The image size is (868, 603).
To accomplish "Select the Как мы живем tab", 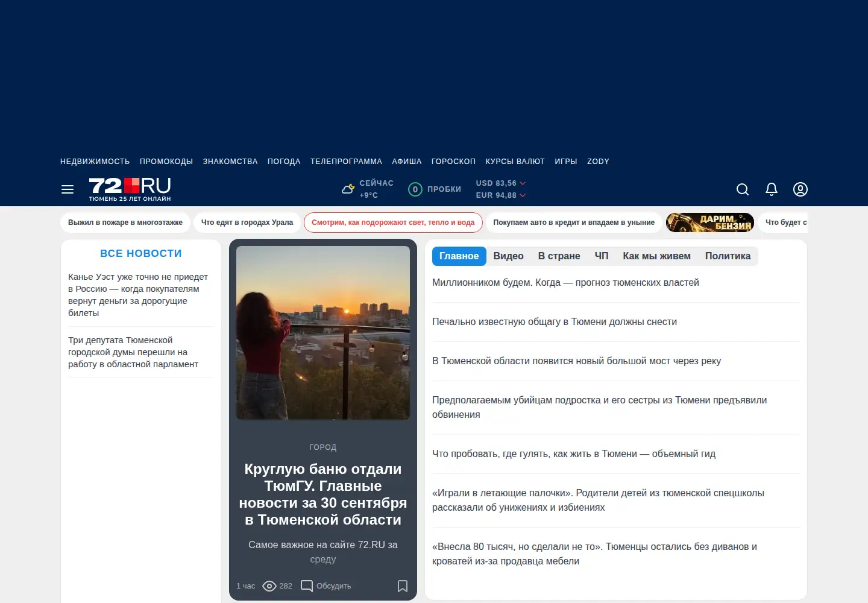I will pos(657,256).
